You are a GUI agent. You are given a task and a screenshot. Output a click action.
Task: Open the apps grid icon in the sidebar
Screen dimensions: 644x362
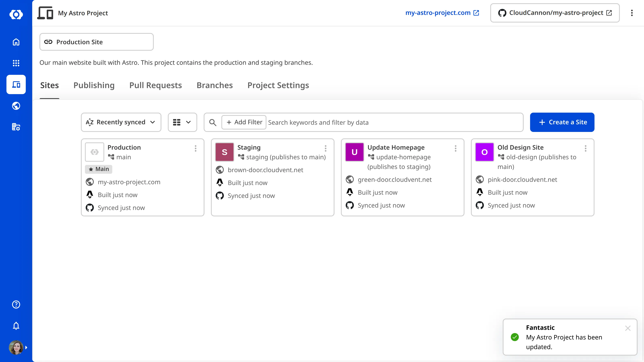click(x=16, y=63)
